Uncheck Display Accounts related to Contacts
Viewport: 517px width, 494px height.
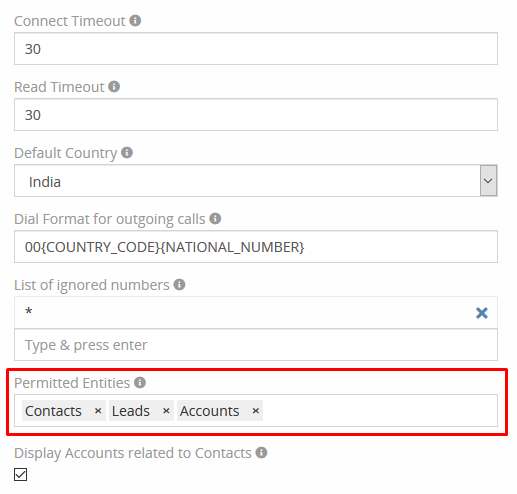pos(20,474)
